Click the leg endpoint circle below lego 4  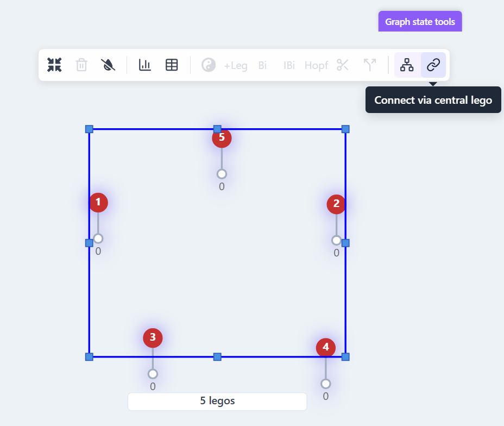click(326, 384)
